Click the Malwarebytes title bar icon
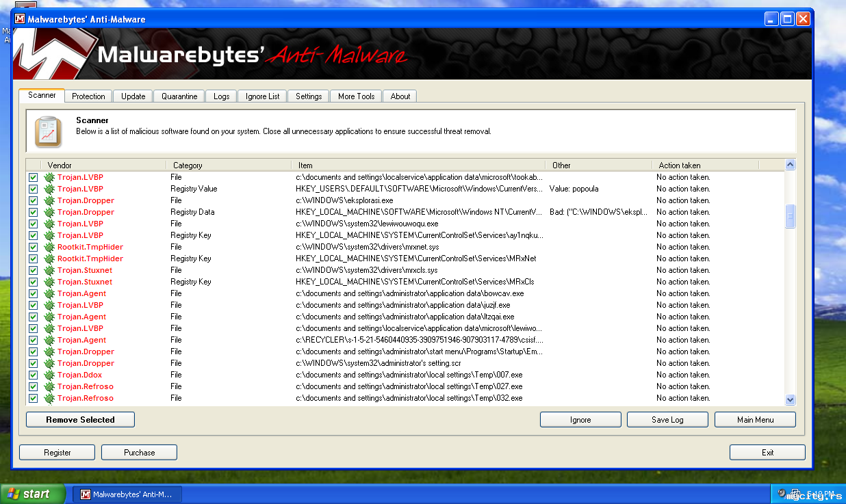 point(20,19)
